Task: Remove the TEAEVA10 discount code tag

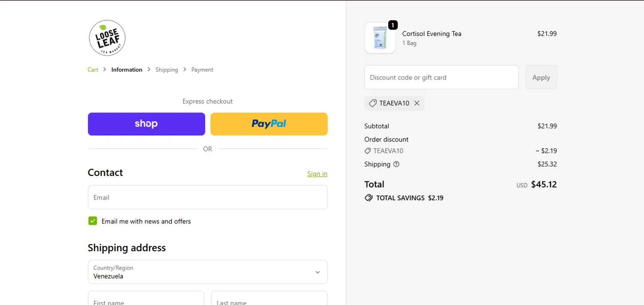Action: (x=416, y=103)
